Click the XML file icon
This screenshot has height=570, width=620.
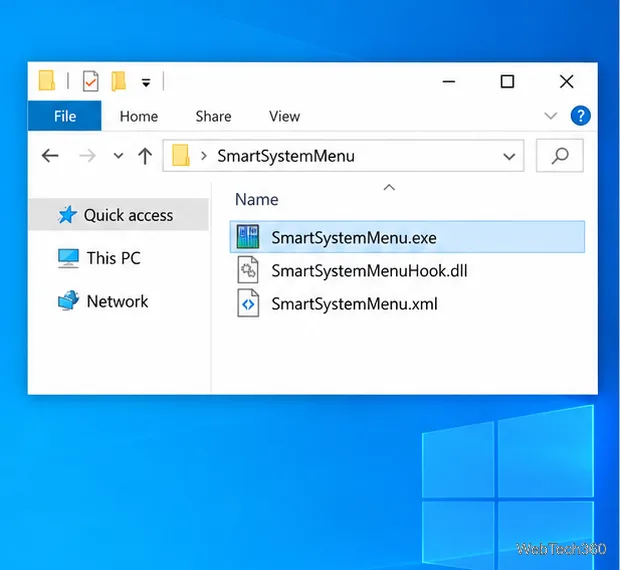248,303
